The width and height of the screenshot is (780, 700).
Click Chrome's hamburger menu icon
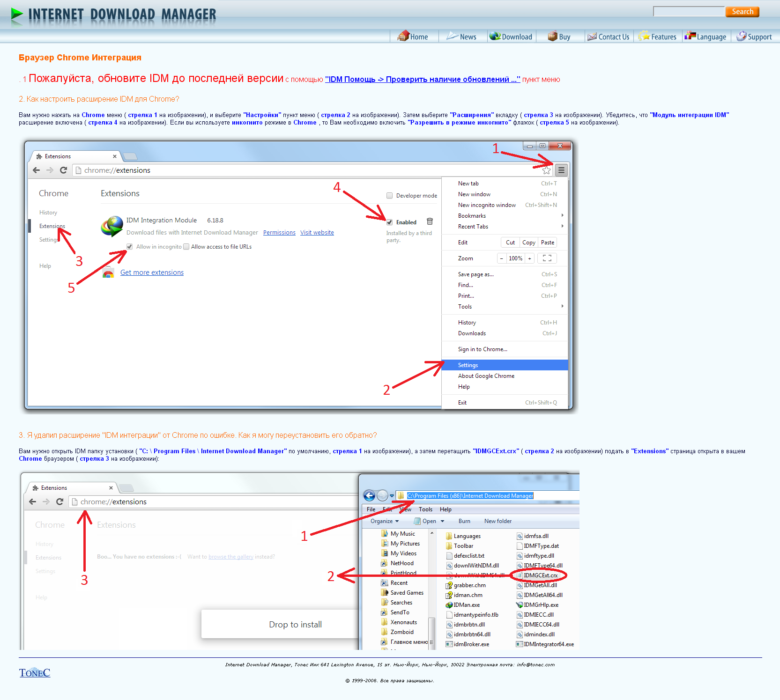(x=561, y=170)
